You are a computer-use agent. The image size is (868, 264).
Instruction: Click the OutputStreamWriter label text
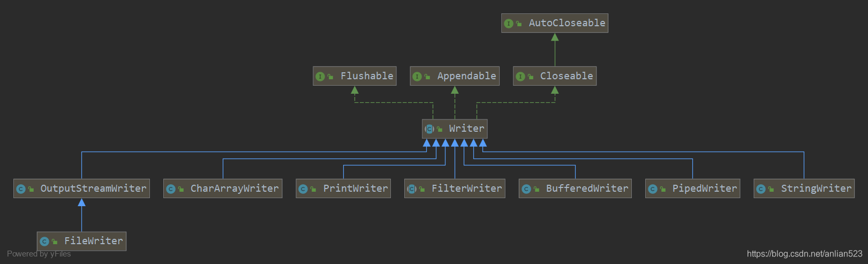tap(94, 188)
